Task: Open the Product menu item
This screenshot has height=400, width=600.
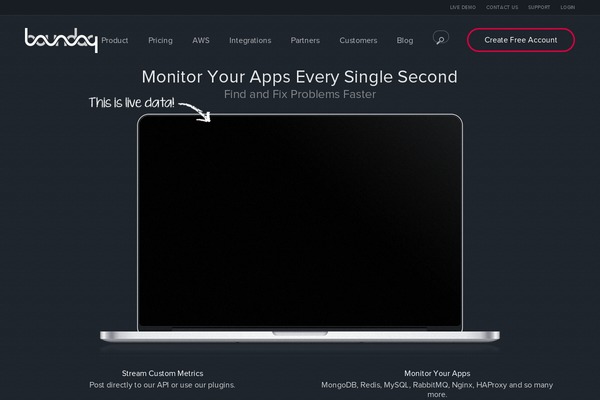Action: [x=115, y=40]
